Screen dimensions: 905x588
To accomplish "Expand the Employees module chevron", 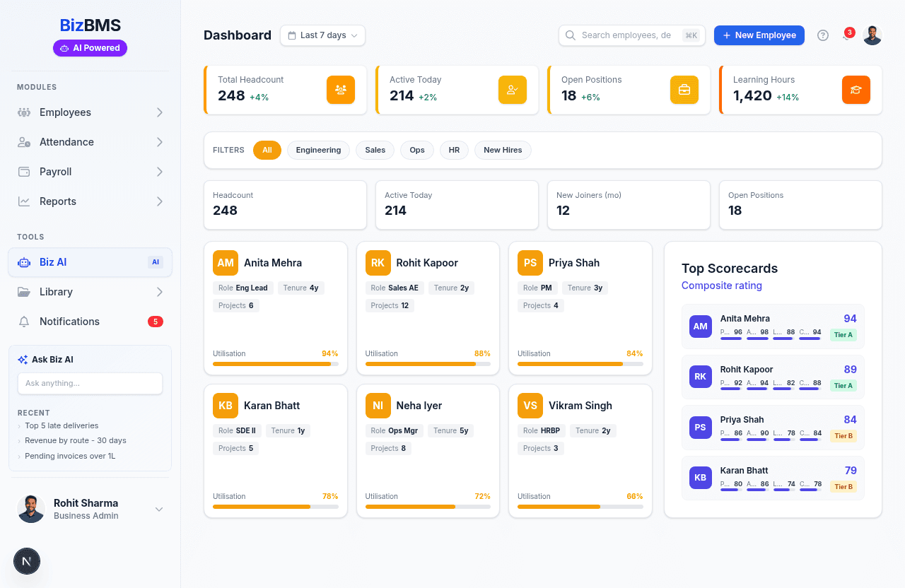I will [160, 112].
